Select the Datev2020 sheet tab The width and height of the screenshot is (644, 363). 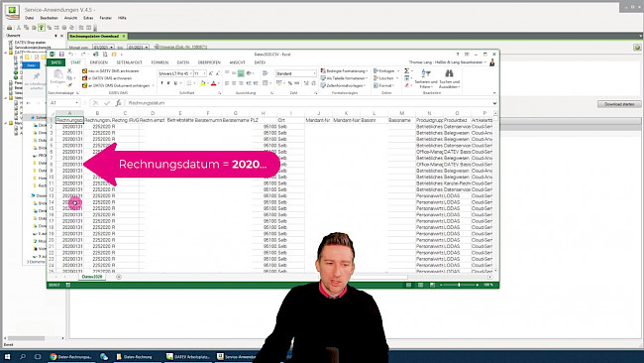(x=92, y=277)
